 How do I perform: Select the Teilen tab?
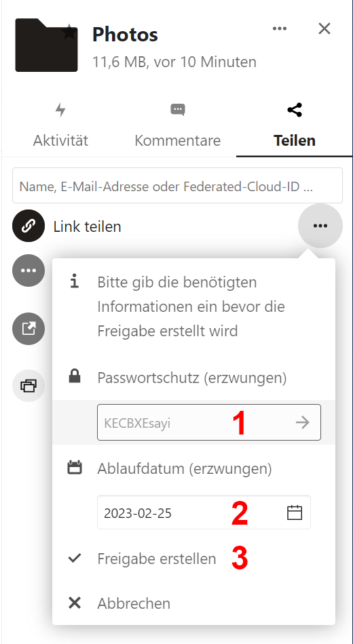295,125
